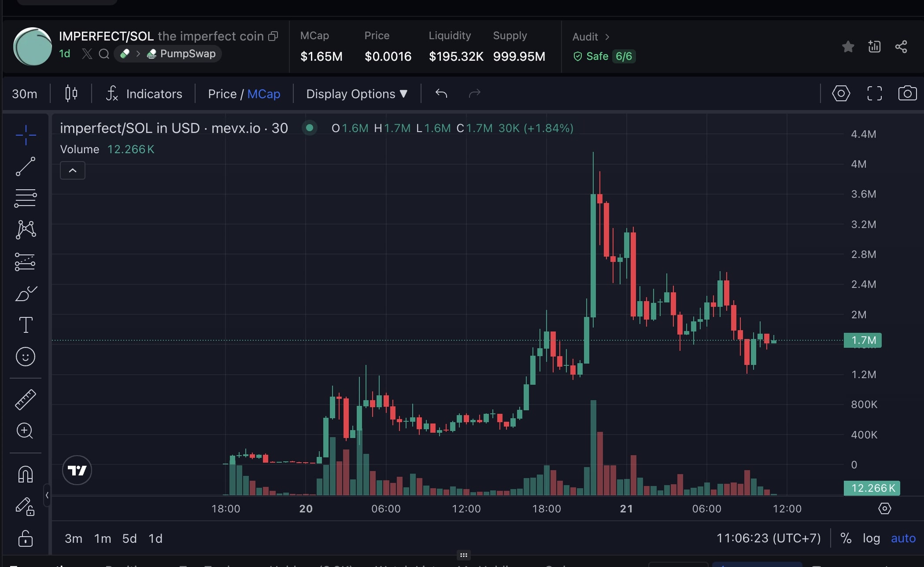
Task: Select the trend line drawing tool
Action: click(x=26, y=166)
